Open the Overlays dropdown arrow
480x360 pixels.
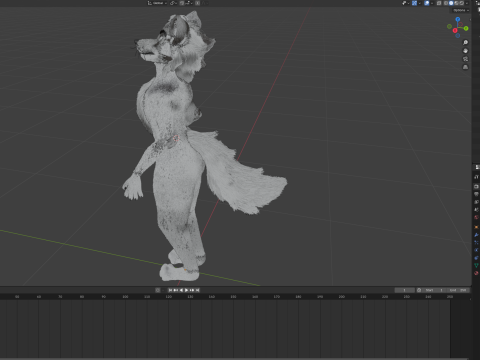432,3
